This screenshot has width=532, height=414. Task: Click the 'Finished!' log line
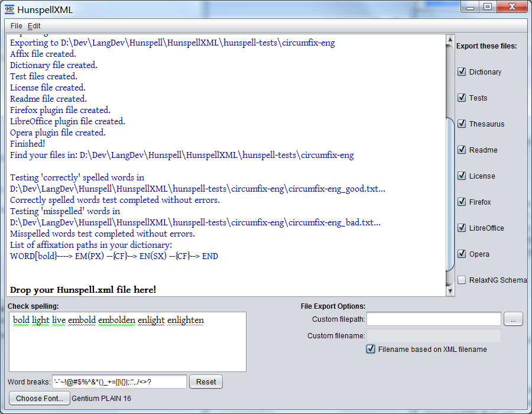(x=27, y=144)
